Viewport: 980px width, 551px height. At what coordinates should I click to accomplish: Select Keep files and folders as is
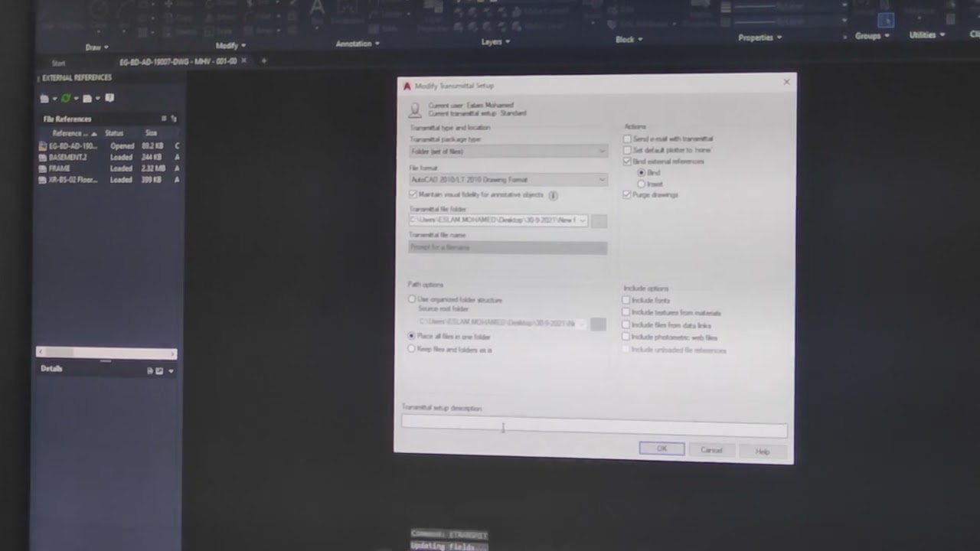click(412, 349)
